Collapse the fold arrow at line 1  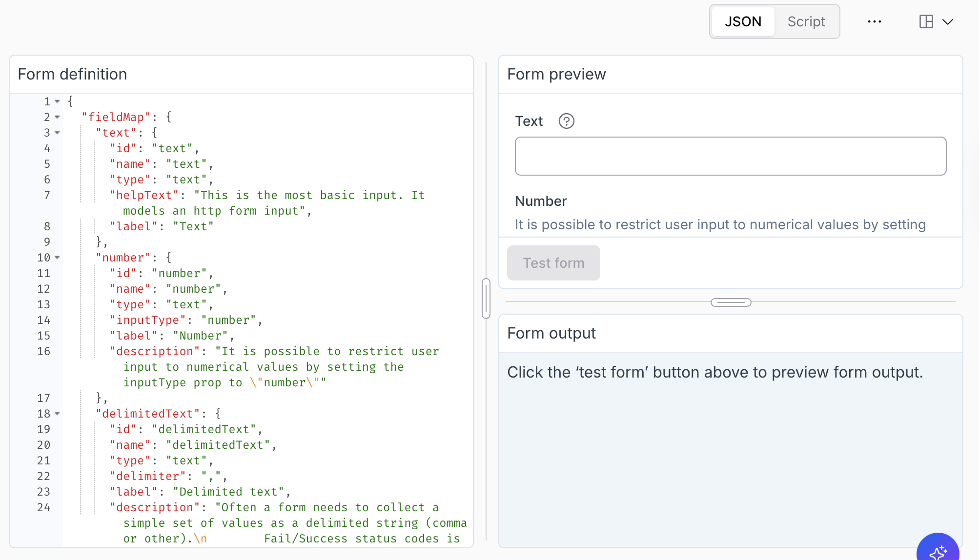[x=57, y=101]
